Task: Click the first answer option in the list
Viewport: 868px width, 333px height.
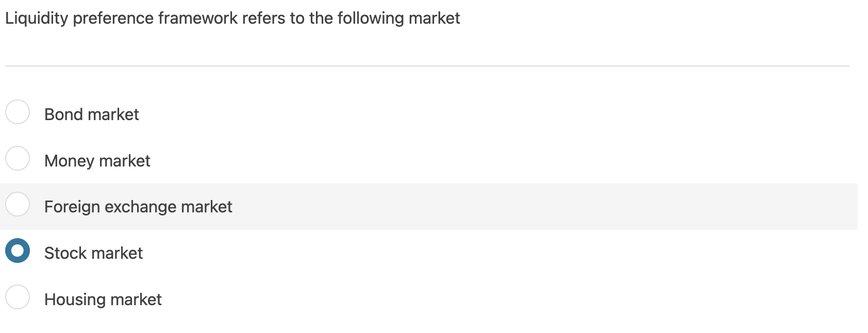Action: coord(91,114)
